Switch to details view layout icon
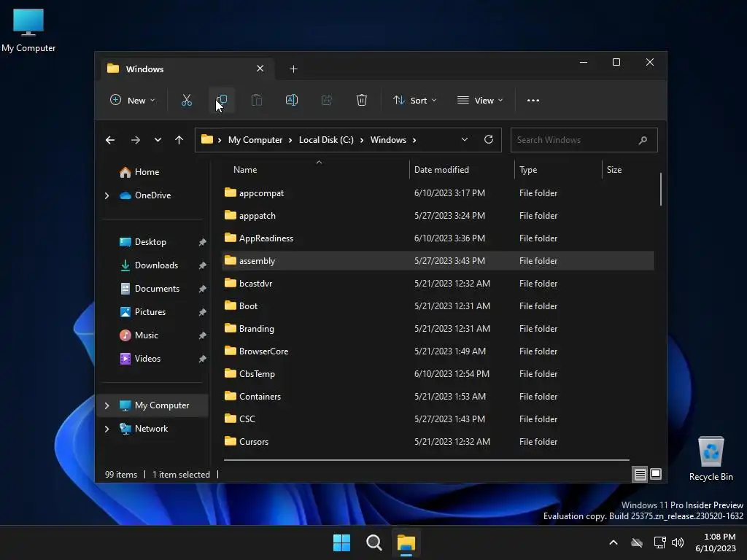 640,474
